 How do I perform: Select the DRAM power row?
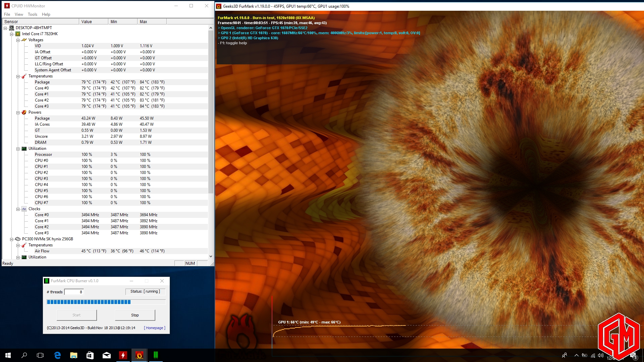pyautogui.click(x=105, y=142)
